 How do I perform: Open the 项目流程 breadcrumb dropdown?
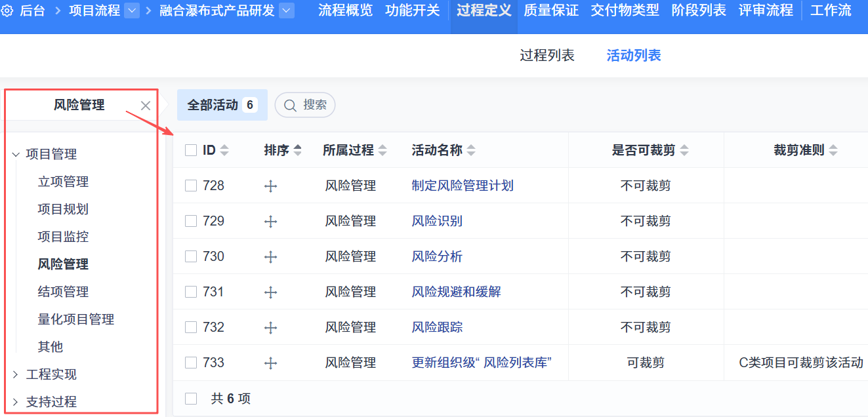coord(132,10)
